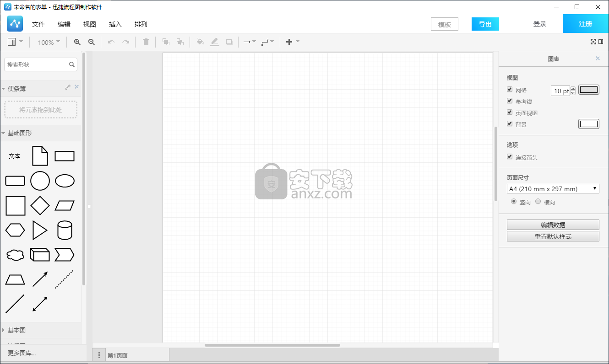609x364 pixels.
Task: Select the document page shape
Action: click(40, 156)
